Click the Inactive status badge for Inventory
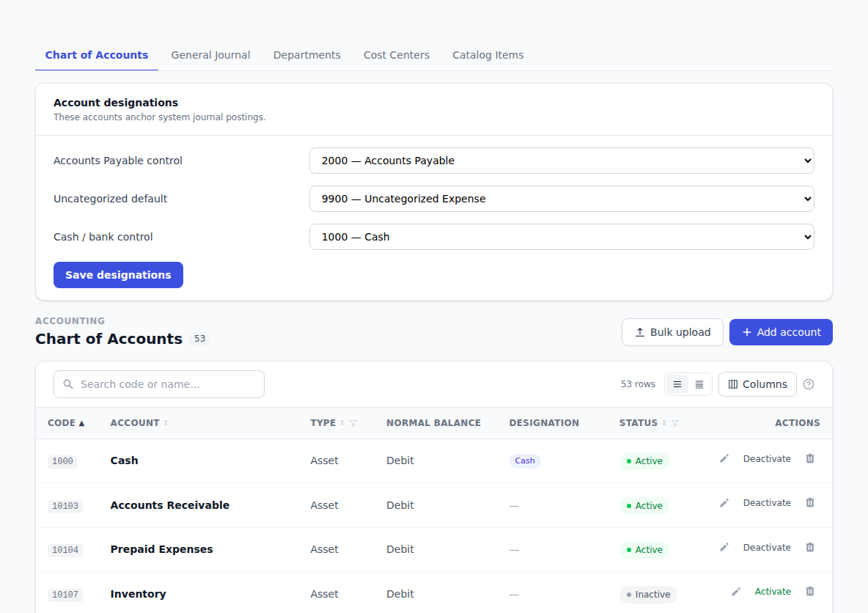 [647, 594]
